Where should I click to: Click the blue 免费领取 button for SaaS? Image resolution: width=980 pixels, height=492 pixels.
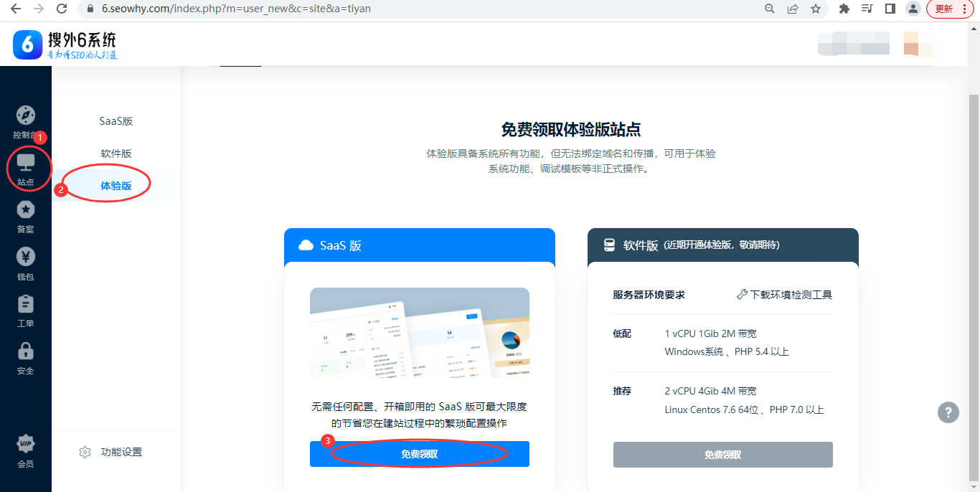pos(419,454)
